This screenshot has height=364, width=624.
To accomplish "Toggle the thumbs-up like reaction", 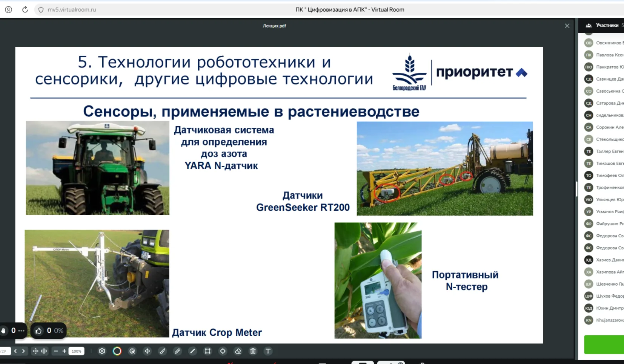I will coord(38,331).
